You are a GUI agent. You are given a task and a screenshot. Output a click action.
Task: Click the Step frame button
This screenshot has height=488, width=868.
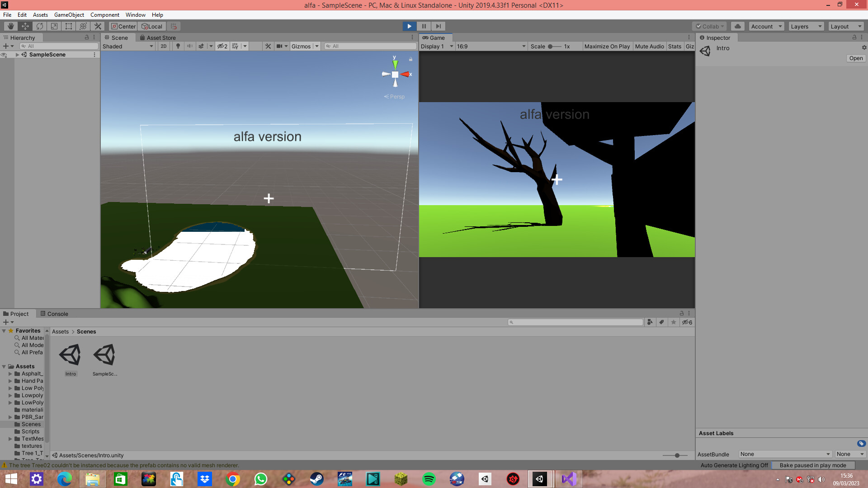coord(438,26)
